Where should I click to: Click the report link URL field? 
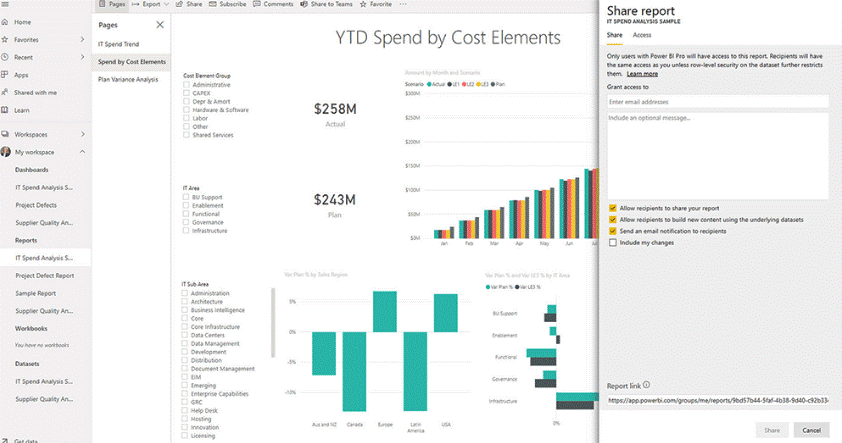718,400
